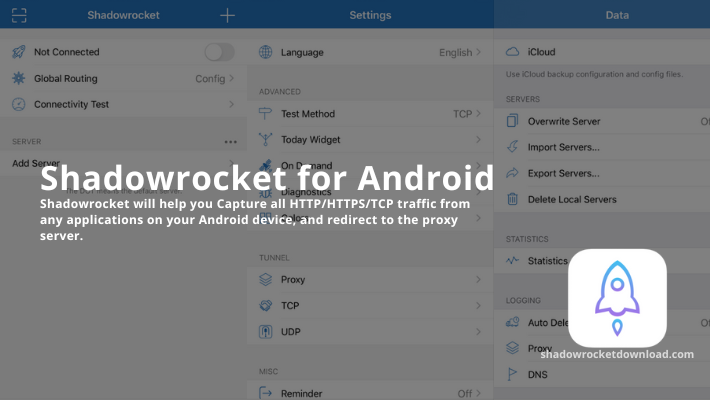Click the Reminder arrow icon
Image resolution: width=710 pixels, height=400 pixels.
click(x=265, y=393)
